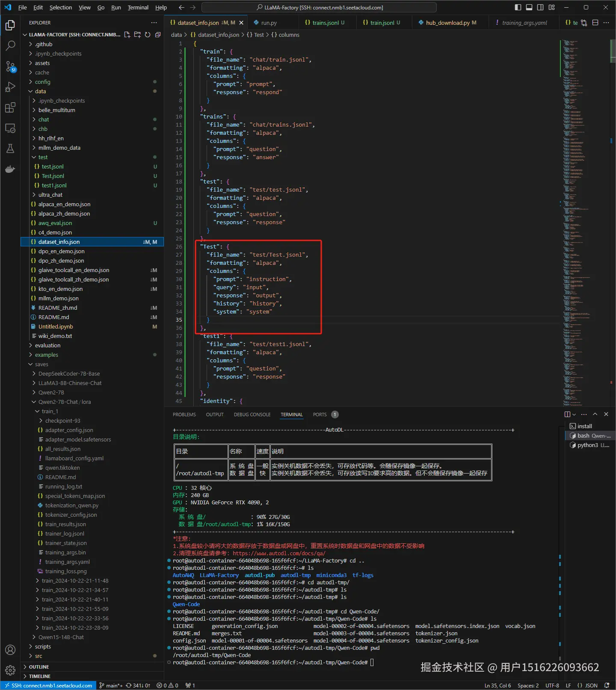Open the Manage gear menu
Image resolution: width=616 pixels, height=690 pixels.
(10, 670)
